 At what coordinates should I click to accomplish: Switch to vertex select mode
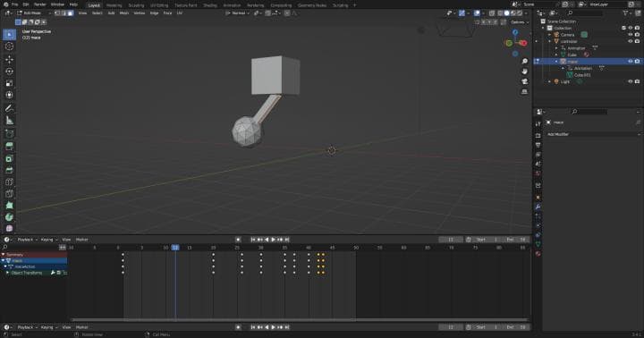pos(56,13)
